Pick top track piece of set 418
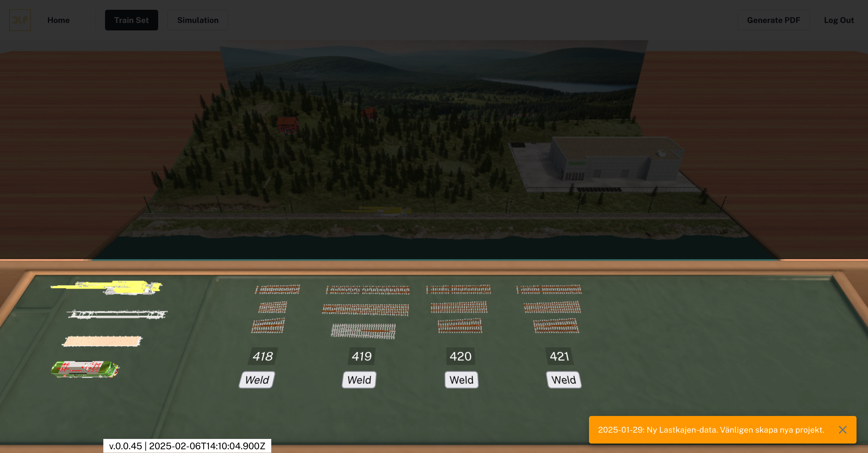 278,290
